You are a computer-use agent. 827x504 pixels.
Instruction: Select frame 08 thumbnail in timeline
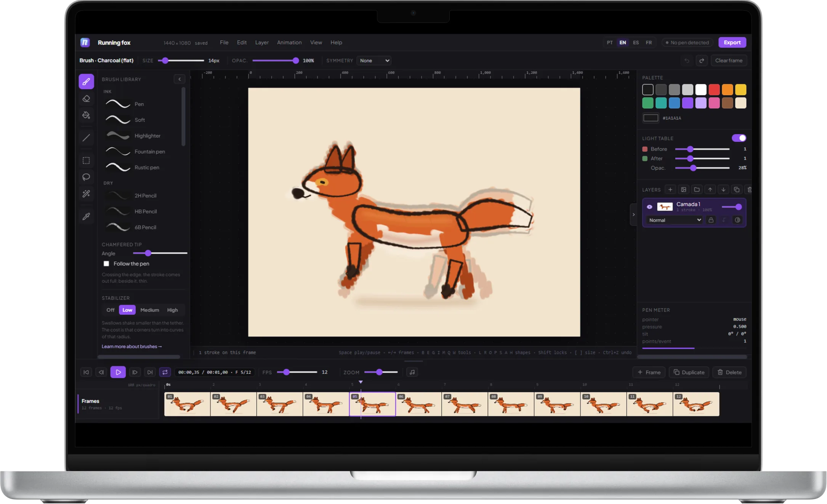[x=511, y=404]
